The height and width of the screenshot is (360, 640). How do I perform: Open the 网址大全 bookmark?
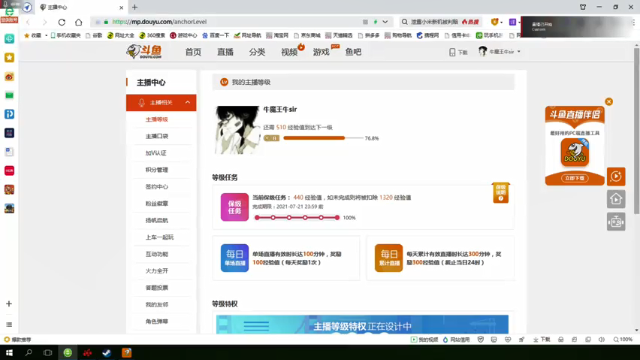121,36
